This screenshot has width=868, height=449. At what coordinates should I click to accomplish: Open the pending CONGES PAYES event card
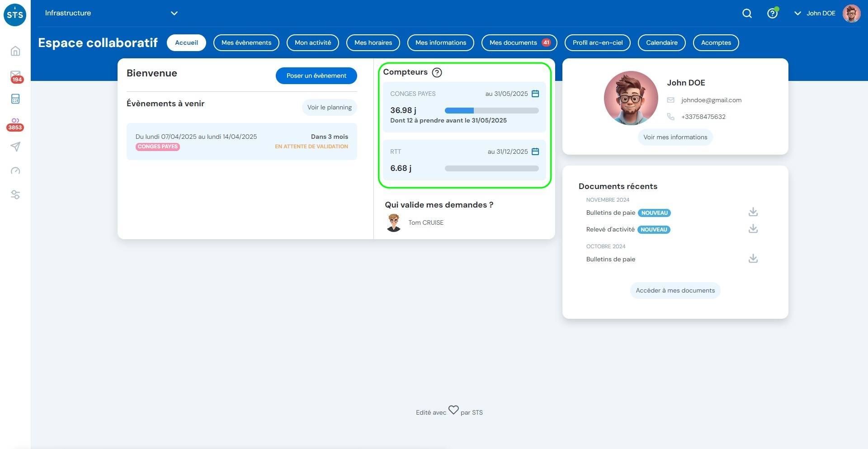point(241,141)
